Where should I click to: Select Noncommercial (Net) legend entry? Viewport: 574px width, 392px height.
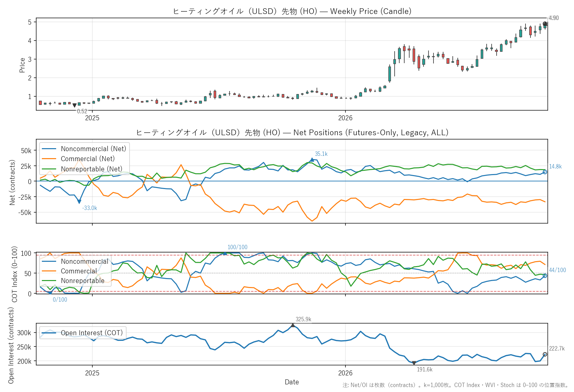84,149
